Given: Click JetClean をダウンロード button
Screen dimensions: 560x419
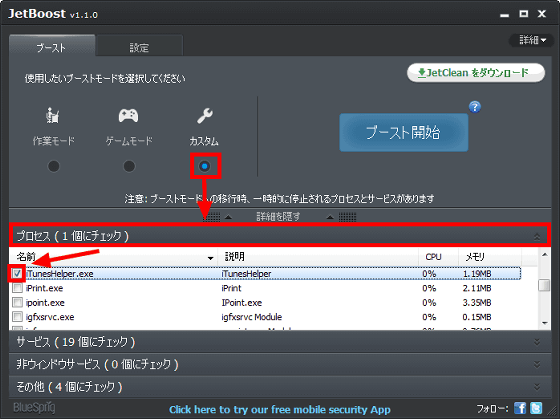Looking at the screenshot, I should [x=476, y=73].
